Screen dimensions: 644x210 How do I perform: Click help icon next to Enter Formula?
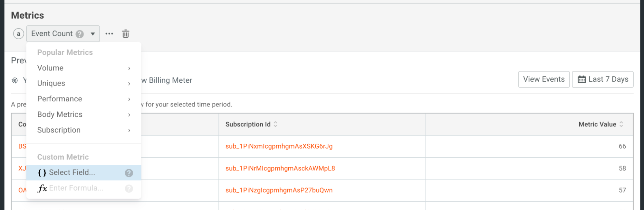point(129,189)
